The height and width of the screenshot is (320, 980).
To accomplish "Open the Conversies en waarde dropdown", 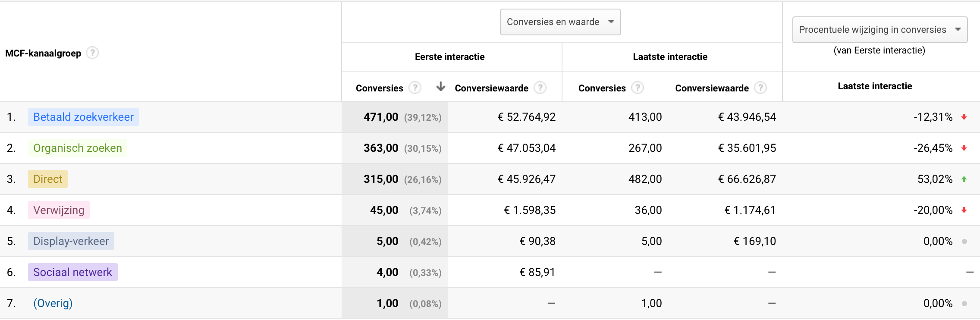I will (x=560, y=22).
